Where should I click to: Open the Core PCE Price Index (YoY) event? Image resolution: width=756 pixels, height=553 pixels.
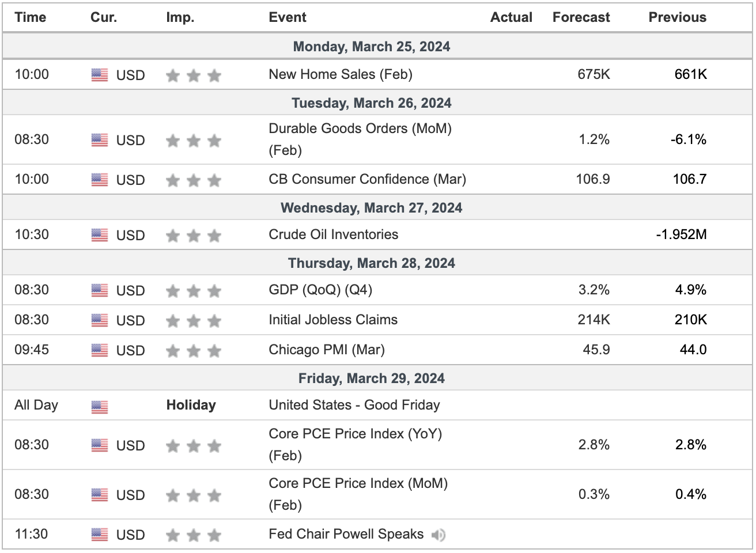click(x=356, y=445)
